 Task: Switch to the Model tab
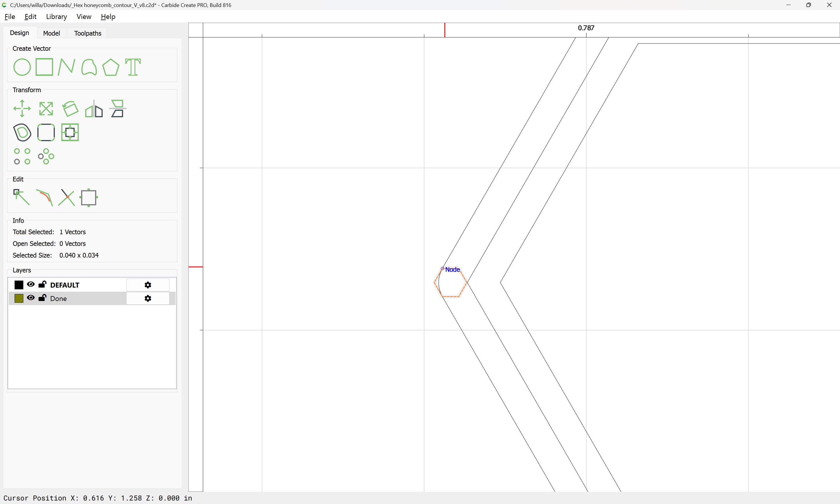[x=52, y=33]
